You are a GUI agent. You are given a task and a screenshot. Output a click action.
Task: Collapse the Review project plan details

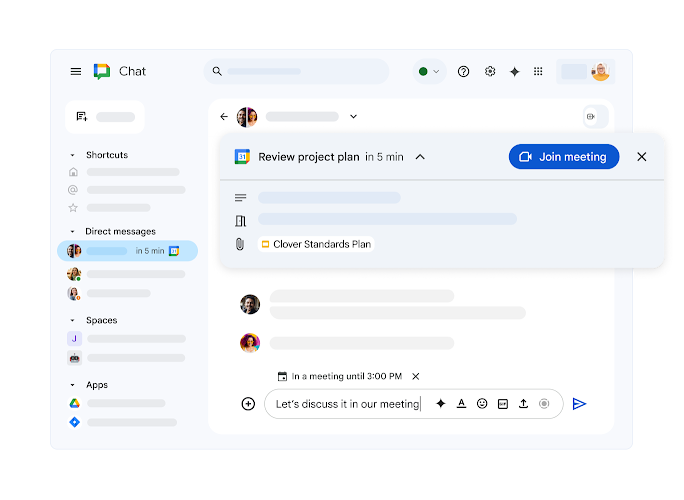coord(420,157)
